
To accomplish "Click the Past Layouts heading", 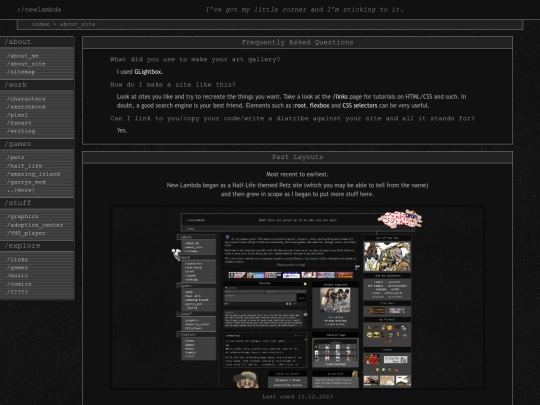I will pyautogui.click(x=298, y=157).
